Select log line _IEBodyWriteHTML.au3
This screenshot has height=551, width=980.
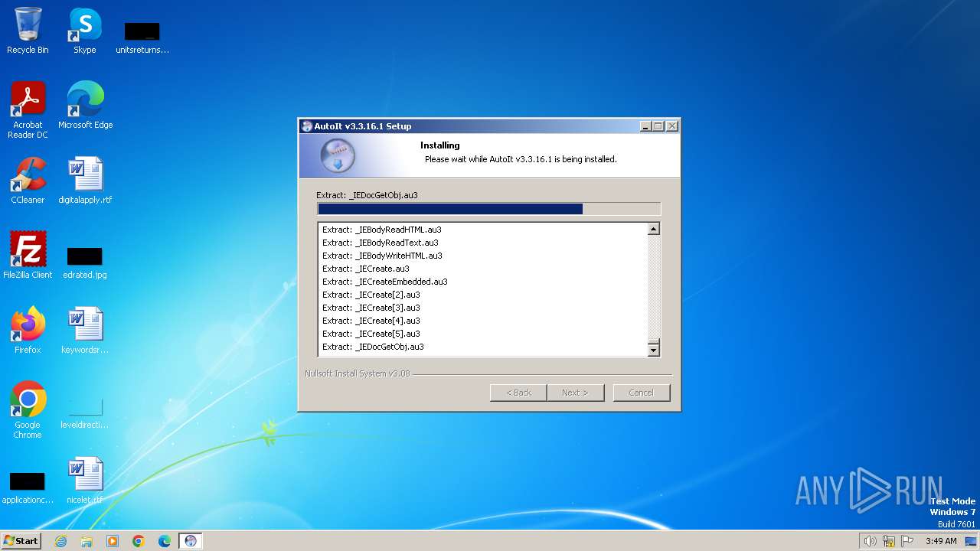pyautogui.click(x=382, y=256)
